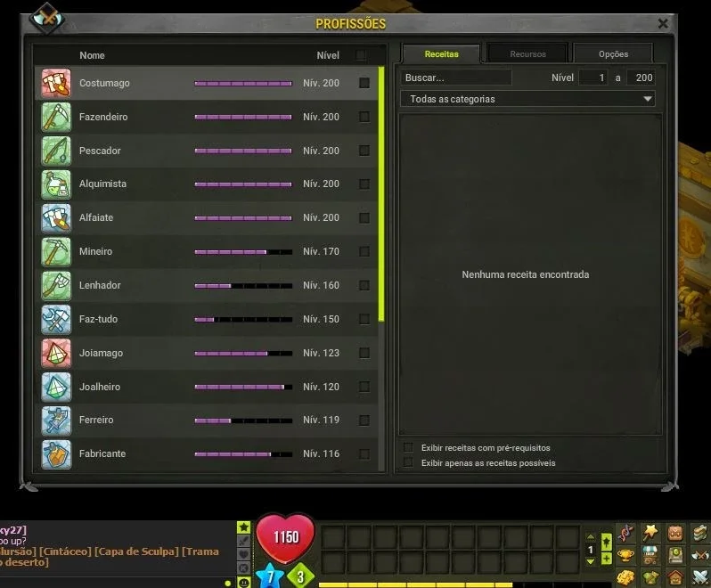Click the Faz-tudo experience progress bar
This screenshot has width=711, height=588.
tap(243, 320)
